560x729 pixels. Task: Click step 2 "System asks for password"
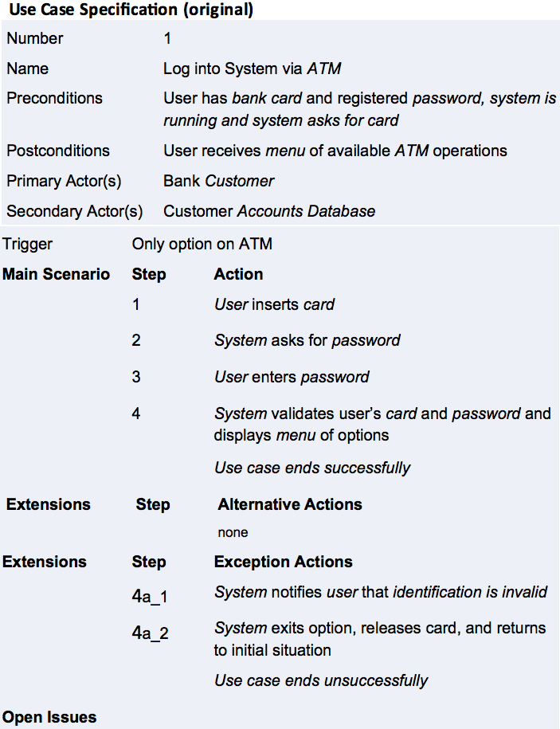(307, 340)
